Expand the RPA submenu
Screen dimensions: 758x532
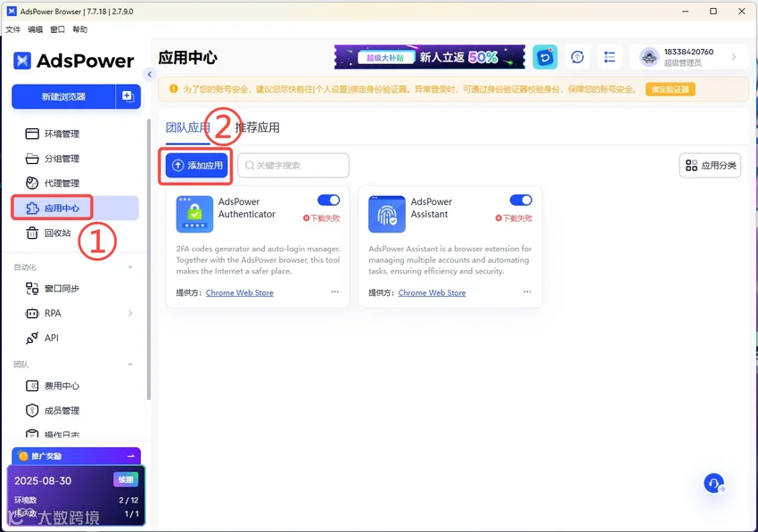click(130, 313)
